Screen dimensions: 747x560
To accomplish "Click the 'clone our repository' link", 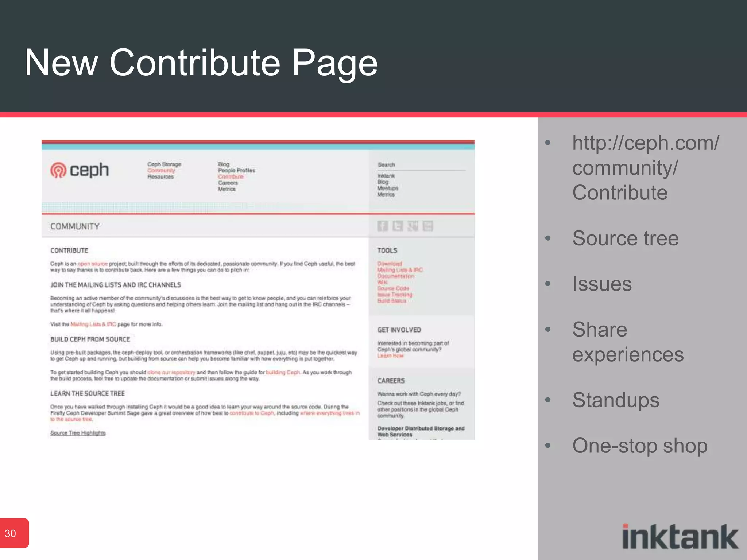I will tap(171, 373).
